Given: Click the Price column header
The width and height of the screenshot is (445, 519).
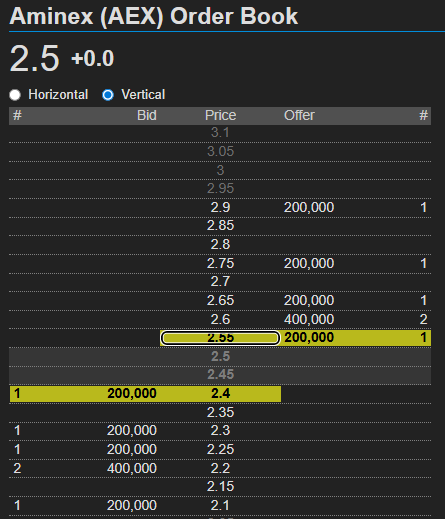Looking at the screenshot, I should pos(220,115).
